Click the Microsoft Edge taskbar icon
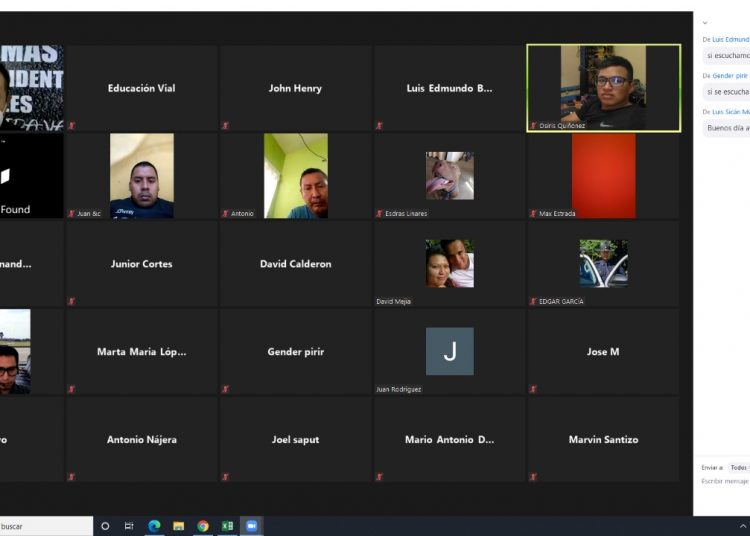This screenshot has height=536, width=750. (x=154, y=526)
